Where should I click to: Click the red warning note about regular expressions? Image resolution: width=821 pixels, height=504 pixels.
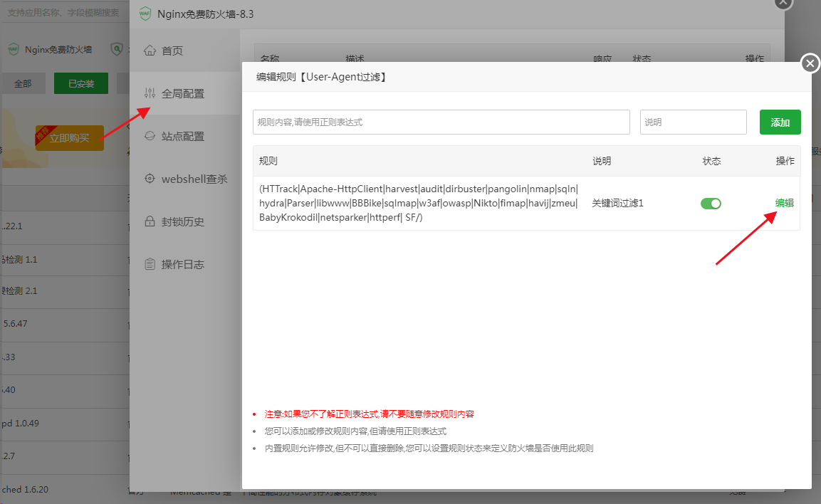369,414
